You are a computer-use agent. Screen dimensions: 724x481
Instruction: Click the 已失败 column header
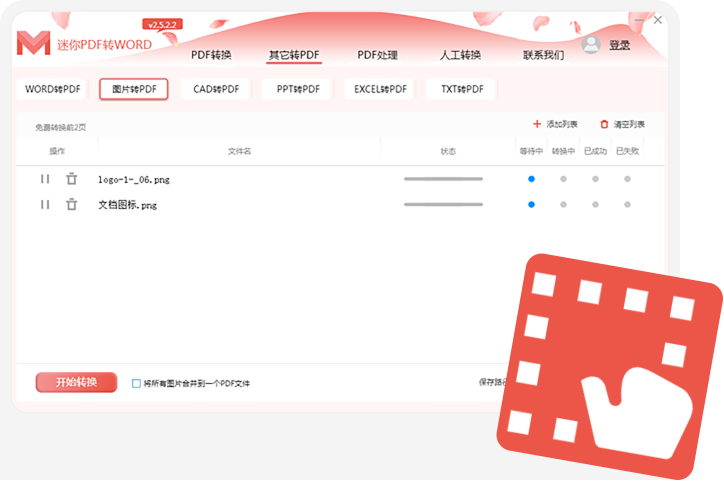[627, 151]
